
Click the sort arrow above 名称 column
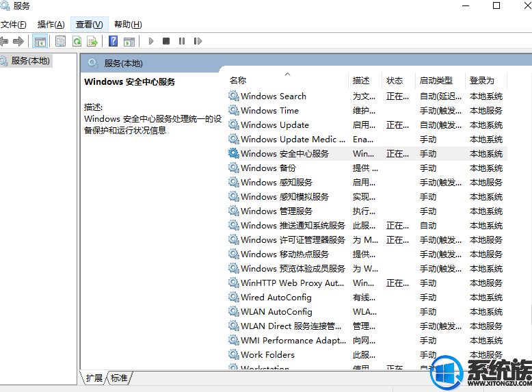pos(287,74)
